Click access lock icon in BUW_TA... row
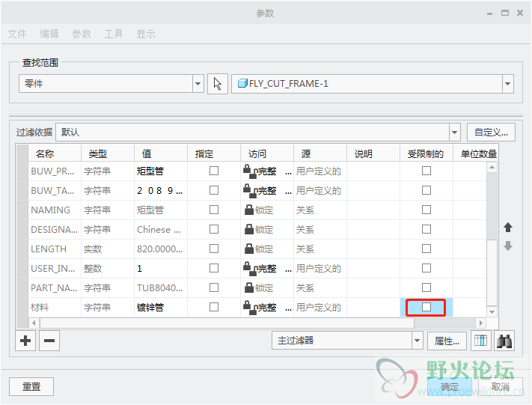The image size is (532, 405). 251,191
